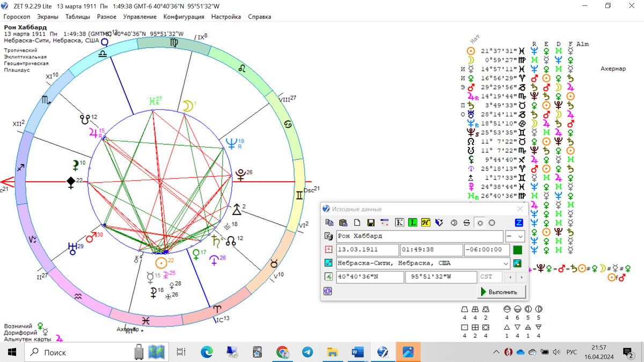Close the Исходные данные dialog

[x=519, y=209]
